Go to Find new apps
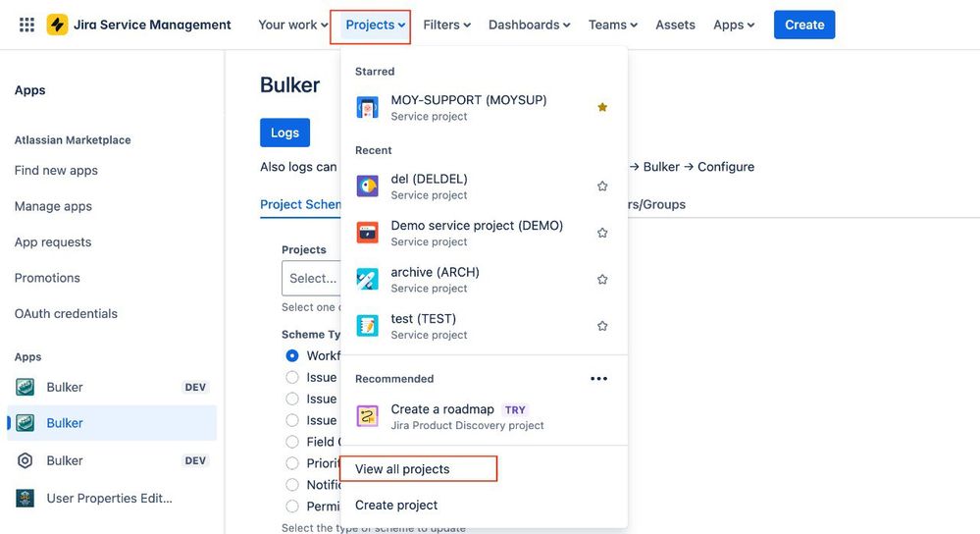980x534 pixels. coord(56,170)
